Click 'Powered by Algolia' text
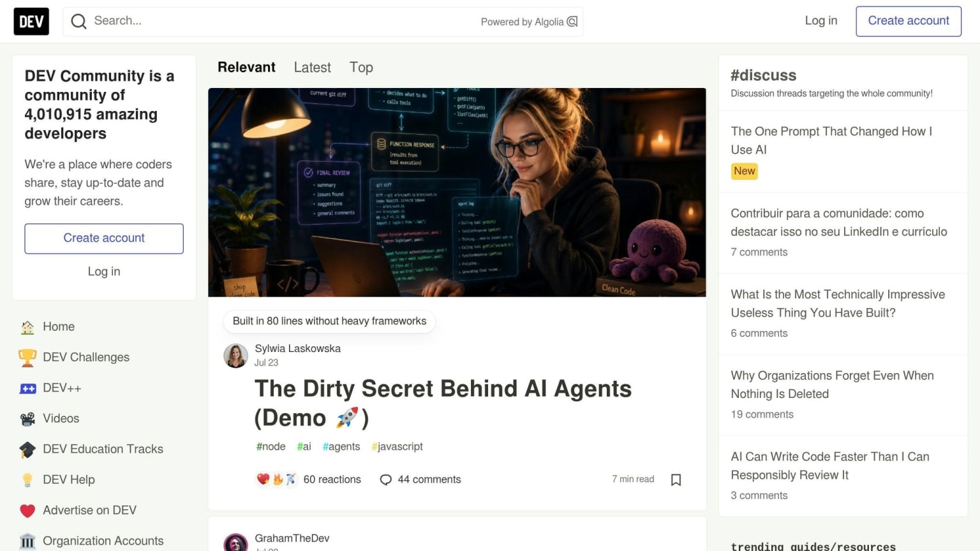 [x=522, y=22]
